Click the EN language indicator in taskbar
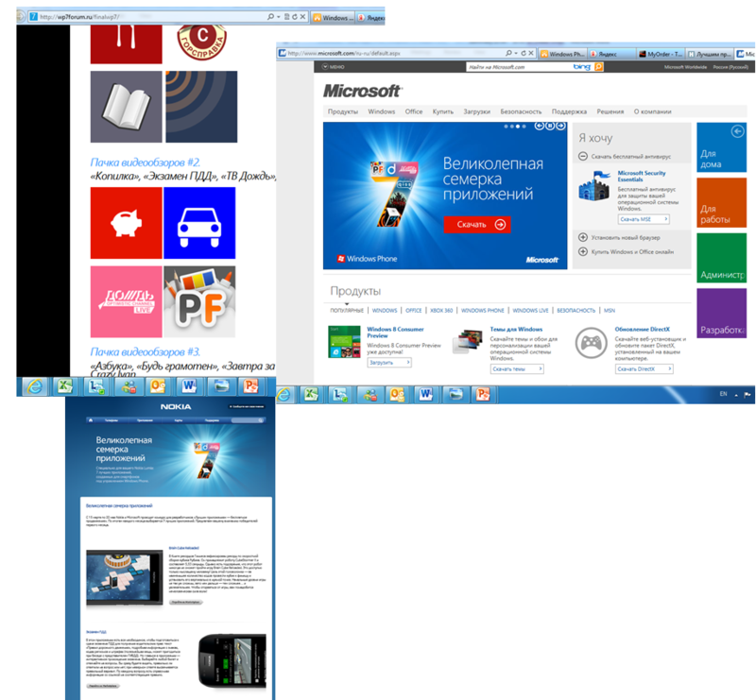Image resolution: width=756 pixels, height=700 pixels. (723, 394)
